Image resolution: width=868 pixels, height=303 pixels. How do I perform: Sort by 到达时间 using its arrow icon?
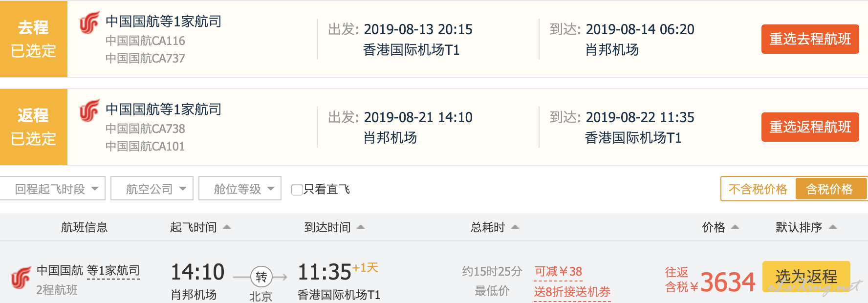coord(361,227)
